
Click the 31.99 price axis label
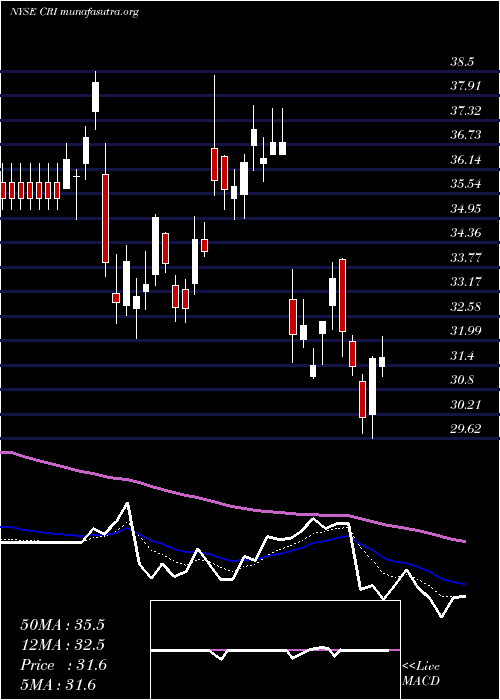(x=466, y=331)
